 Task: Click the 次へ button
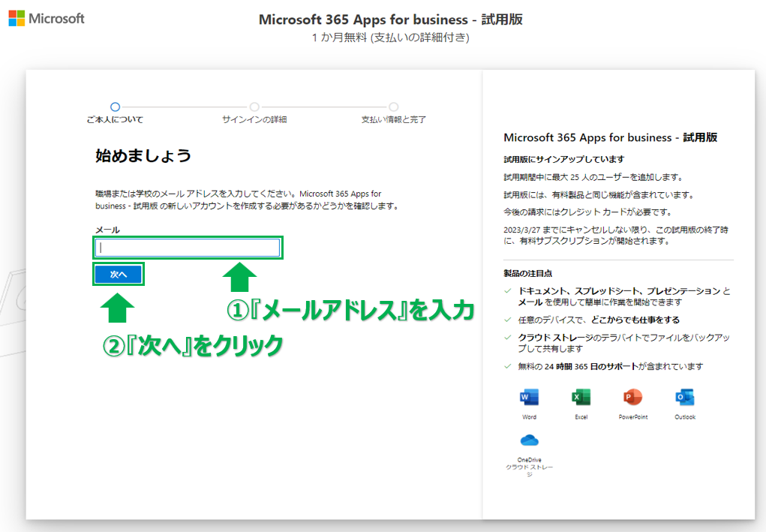[x=119, y=274]
